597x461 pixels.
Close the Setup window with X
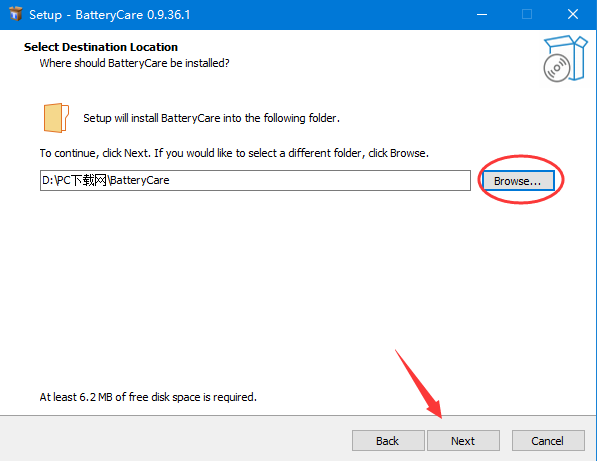573,14
